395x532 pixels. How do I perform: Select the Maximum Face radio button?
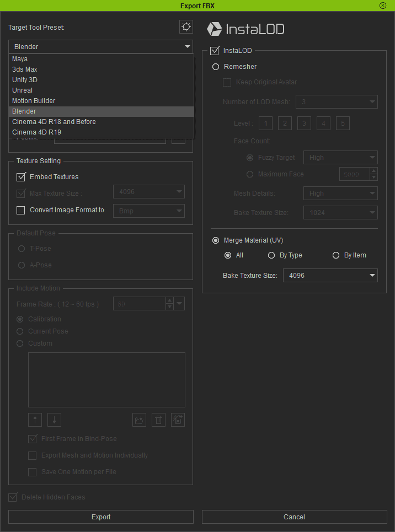click(250, 174)
